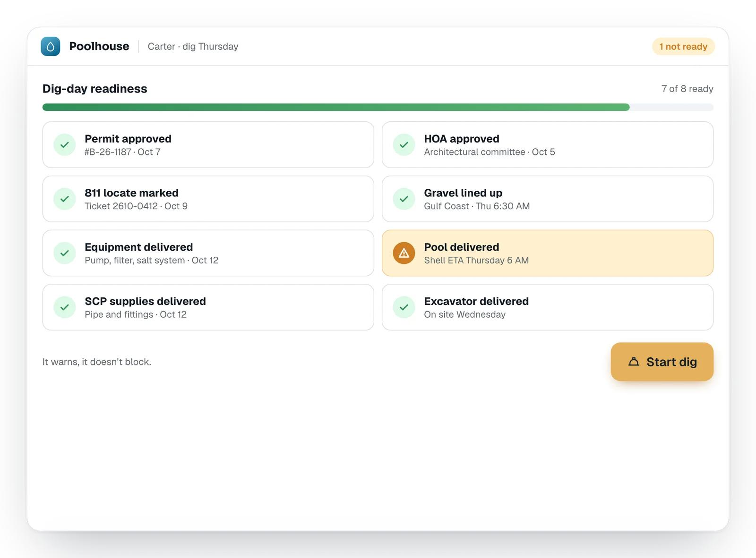Open the 'Excavator delivered' card title

pos(476,301)
